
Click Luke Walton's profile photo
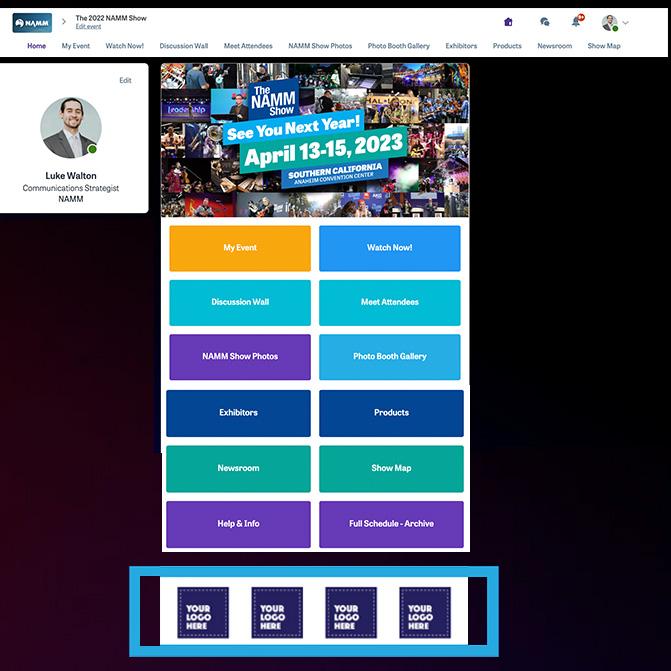click(71, 128)
